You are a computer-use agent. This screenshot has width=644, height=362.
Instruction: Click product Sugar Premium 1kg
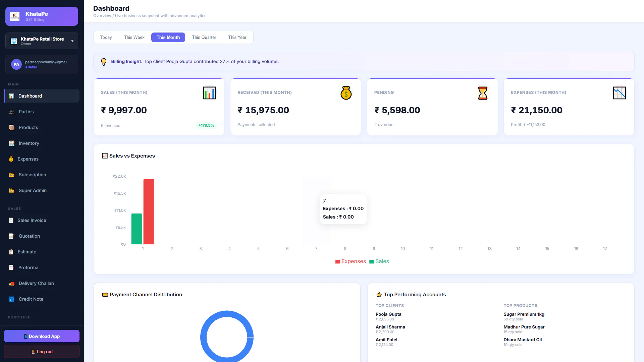pos(524,314)
